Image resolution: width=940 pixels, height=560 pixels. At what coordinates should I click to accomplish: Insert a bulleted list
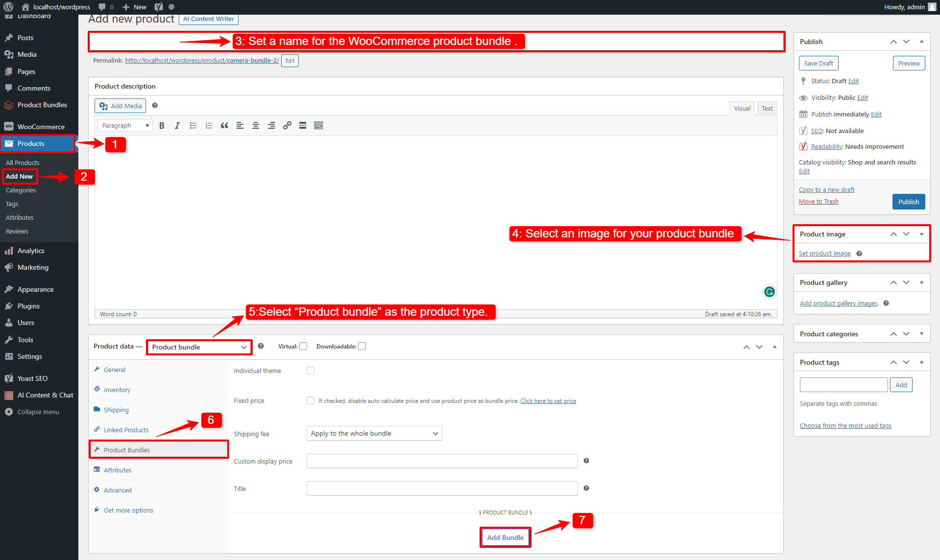[x=193, y=126]
